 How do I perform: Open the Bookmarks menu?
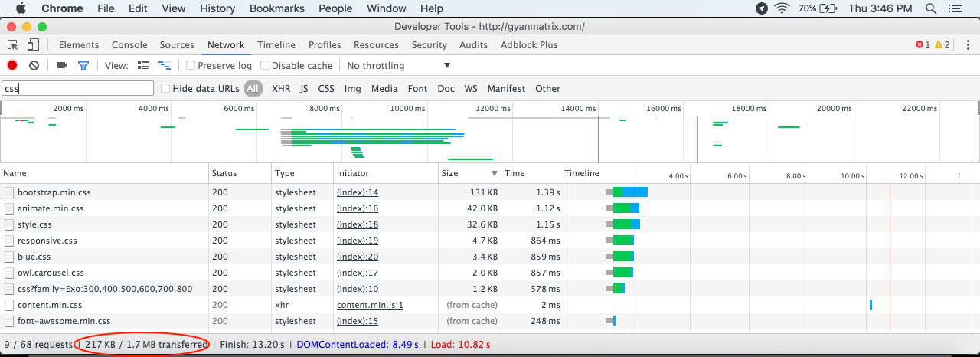pyautogui.click(x=276, y=8)
